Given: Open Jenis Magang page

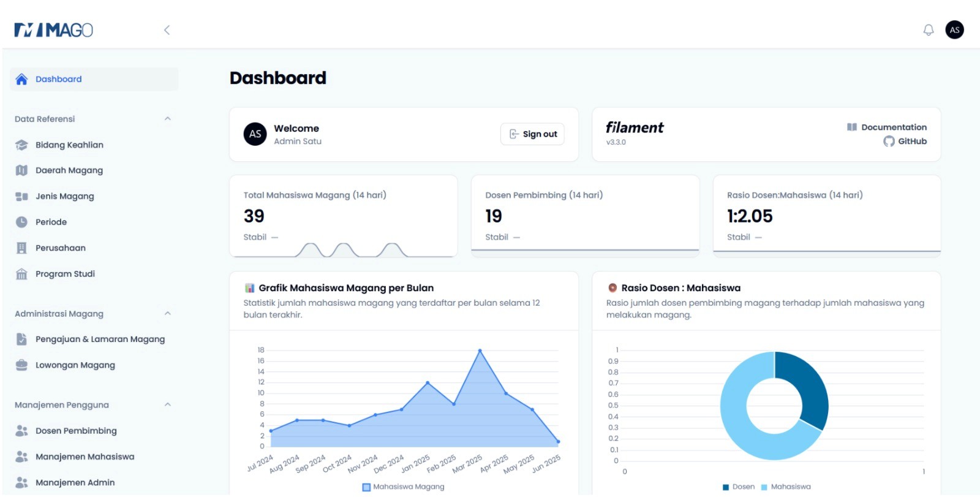Looking at the screenshot, I should click(x=94, y=196).
